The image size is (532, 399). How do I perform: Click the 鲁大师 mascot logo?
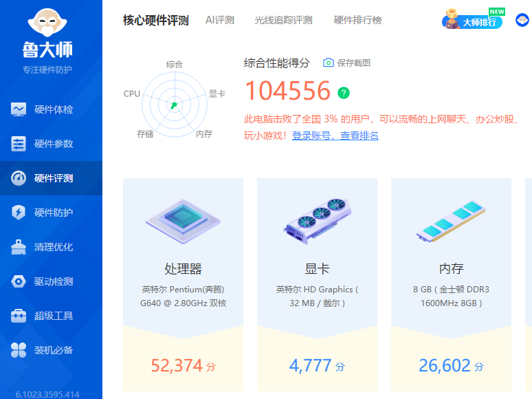tap(47, 23)
